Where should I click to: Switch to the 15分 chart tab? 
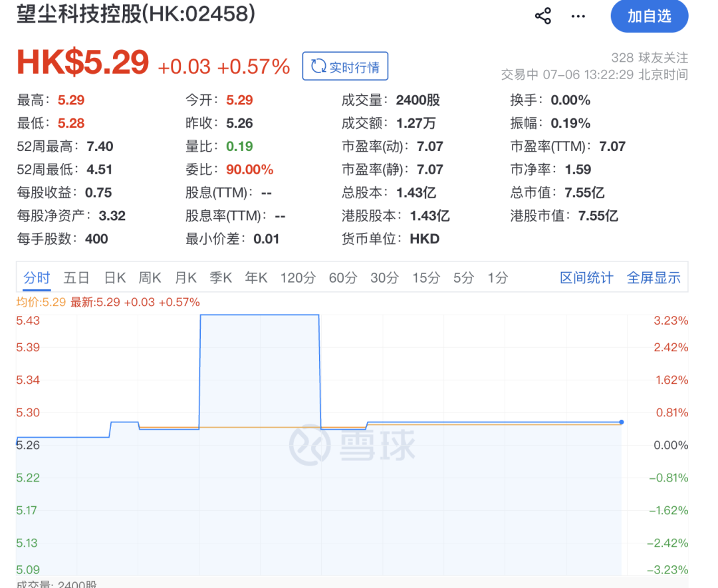pyautogui.click(x=426, y=278)
